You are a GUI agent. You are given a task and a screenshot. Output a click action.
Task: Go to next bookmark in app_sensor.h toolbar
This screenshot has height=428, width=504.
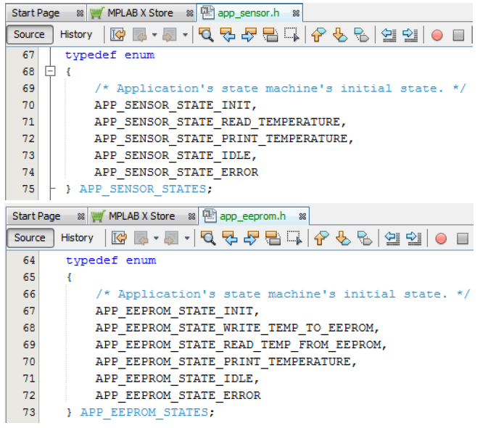click(340, 34)
